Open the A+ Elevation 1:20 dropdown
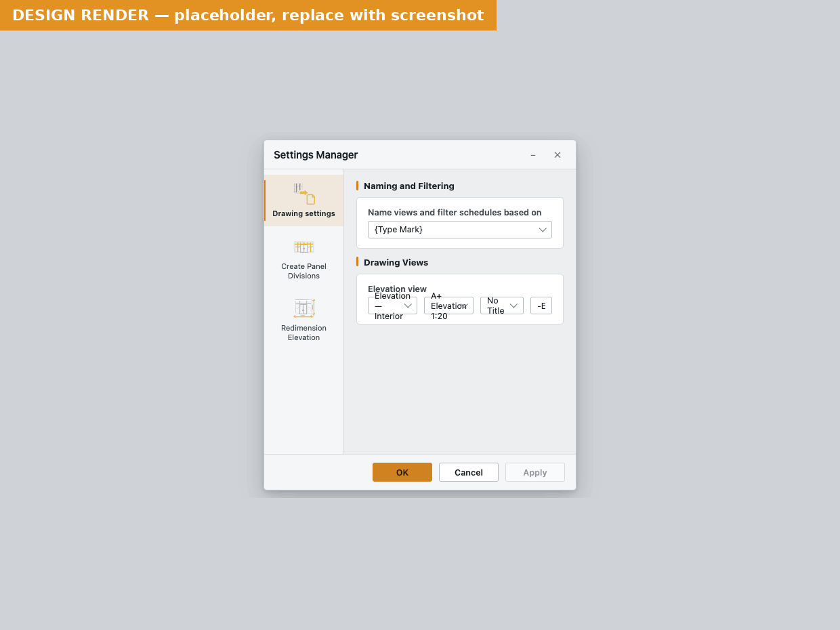This screenshot has width=840, height=630. tap(448, 306)
